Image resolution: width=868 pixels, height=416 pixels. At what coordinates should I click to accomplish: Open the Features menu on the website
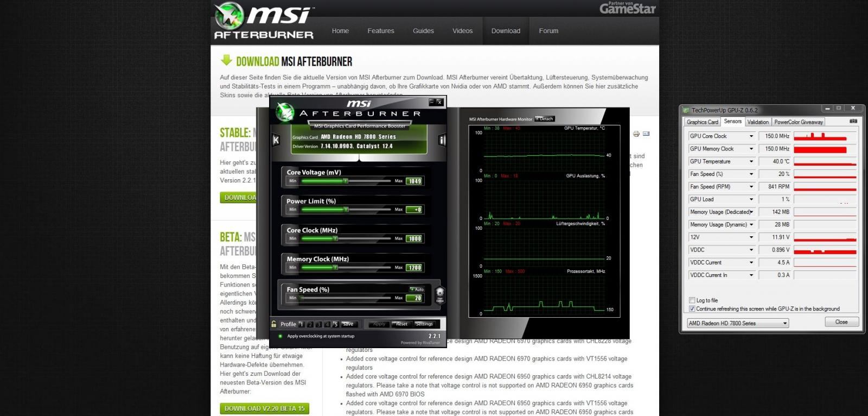click(x=381, y=31)
